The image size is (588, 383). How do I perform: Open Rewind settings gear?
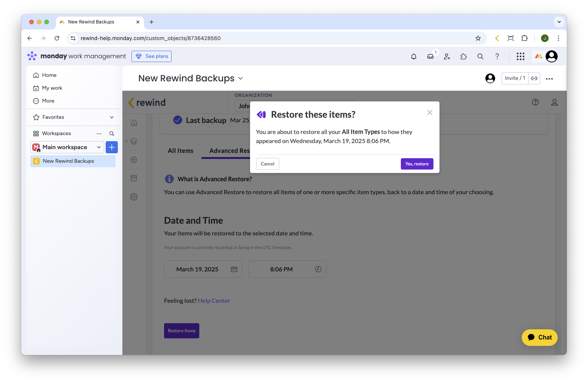pos(134,197)
